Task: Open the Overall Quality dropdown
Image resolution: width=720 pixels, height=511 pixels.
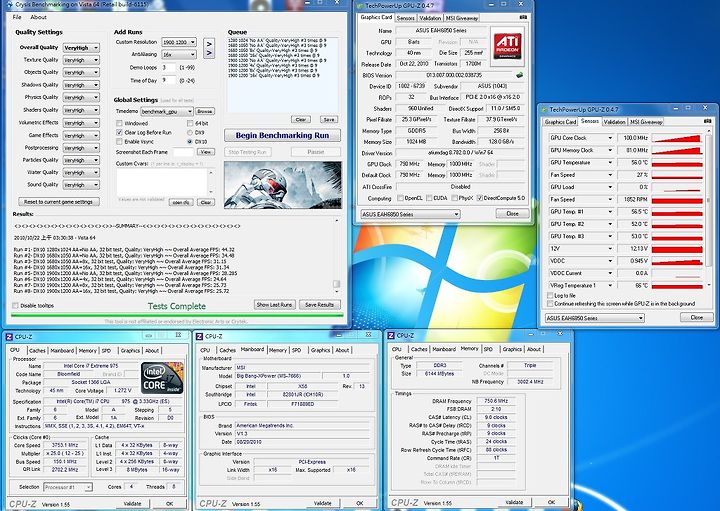Action: click(81, 47)
